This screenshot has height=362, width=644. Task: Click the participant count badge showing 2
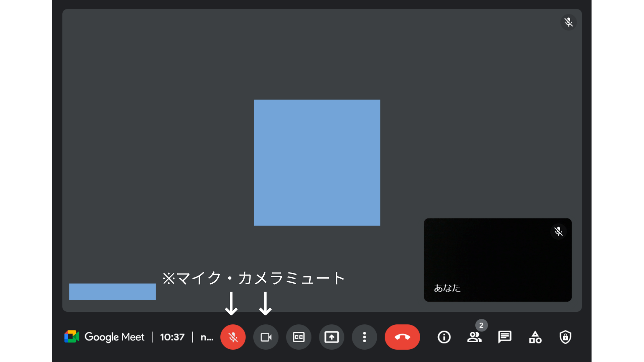point(482,324)
